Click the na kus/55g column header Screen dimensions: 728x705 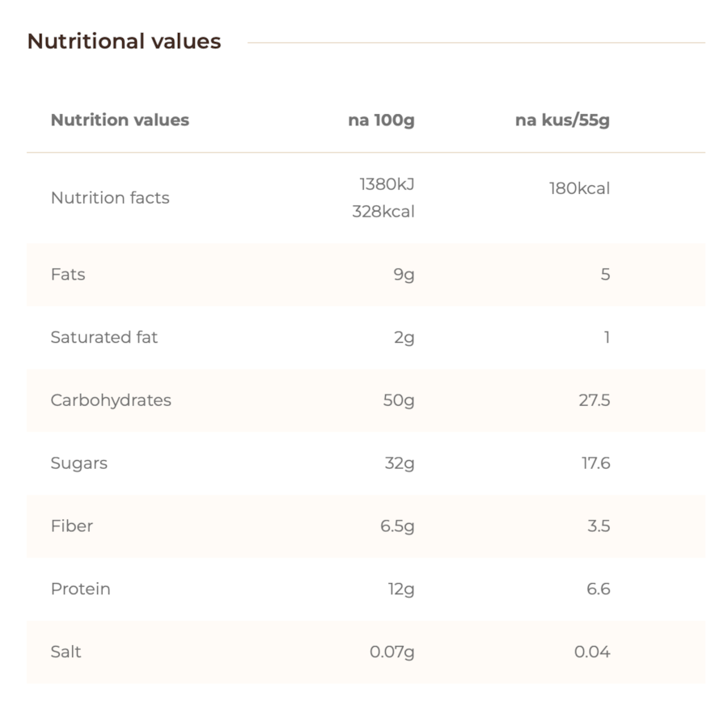(562, 120)
